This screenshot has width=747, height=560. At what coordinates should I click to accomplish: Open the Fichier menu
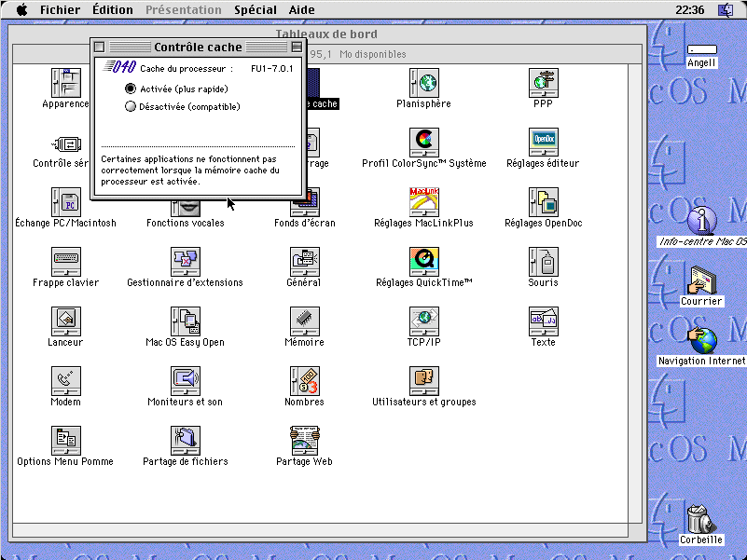(x=60, y=10)
